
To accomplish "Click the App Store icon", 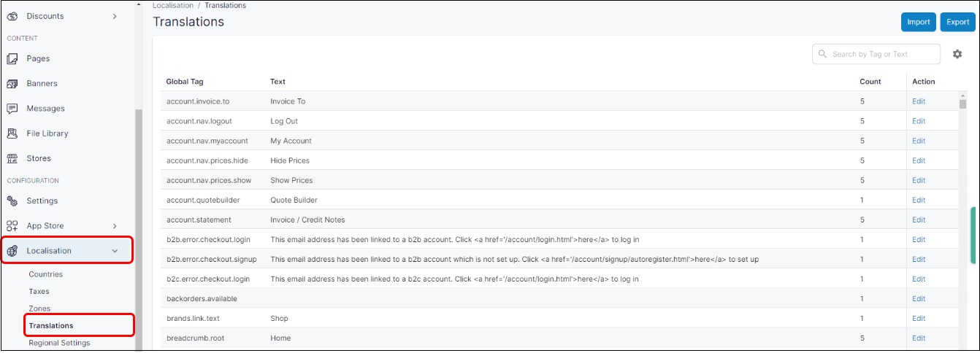I will (x=12, y=226).
